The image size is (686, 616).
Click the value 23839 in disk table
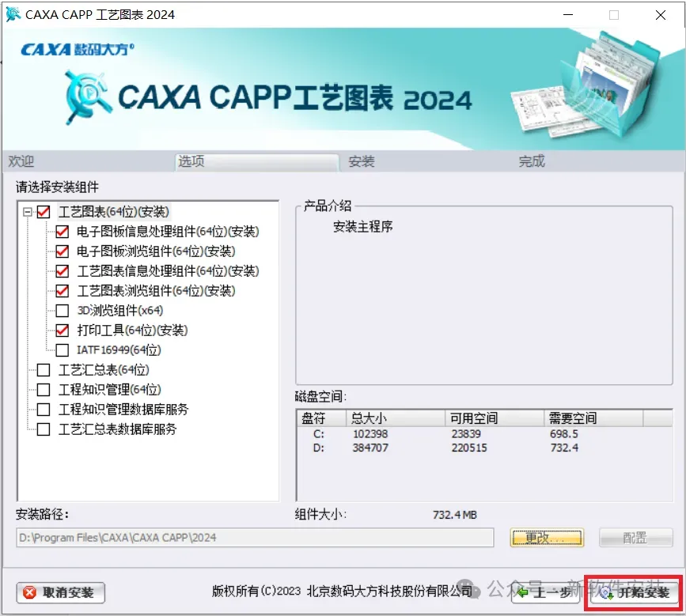(466, 434)
